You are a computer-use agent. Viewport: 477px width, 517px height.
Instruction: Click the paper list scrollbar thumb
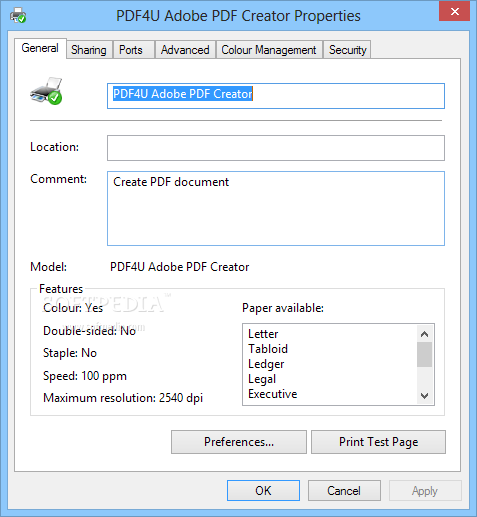[x=424, y=354]
